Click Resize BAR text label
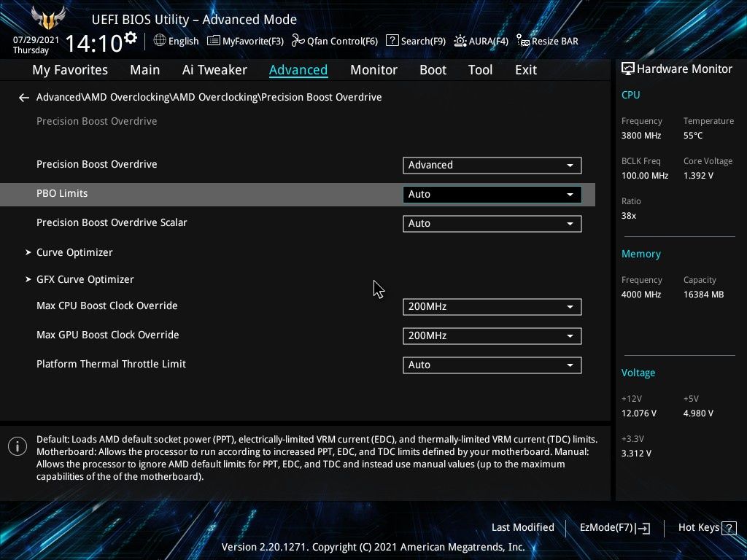Screen dimensions: 747x560 click(x=555, y=42)
